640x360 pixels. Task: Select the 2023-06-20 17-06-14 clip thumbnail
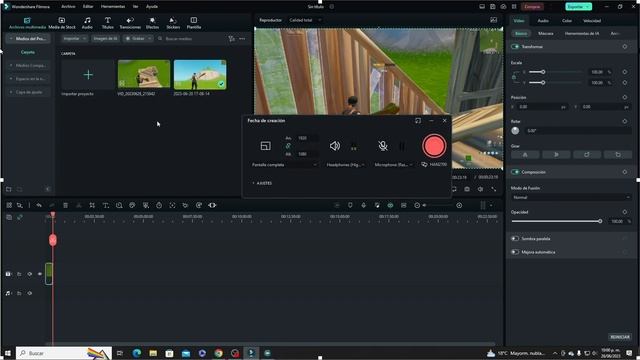(200, 75)
